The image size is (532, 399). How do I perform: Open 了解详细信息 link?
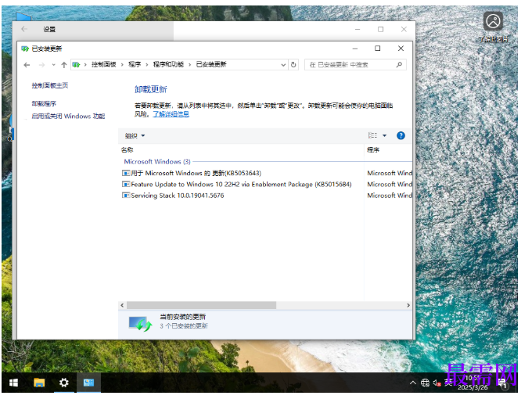pyautogui.click(x=171, y=114)
